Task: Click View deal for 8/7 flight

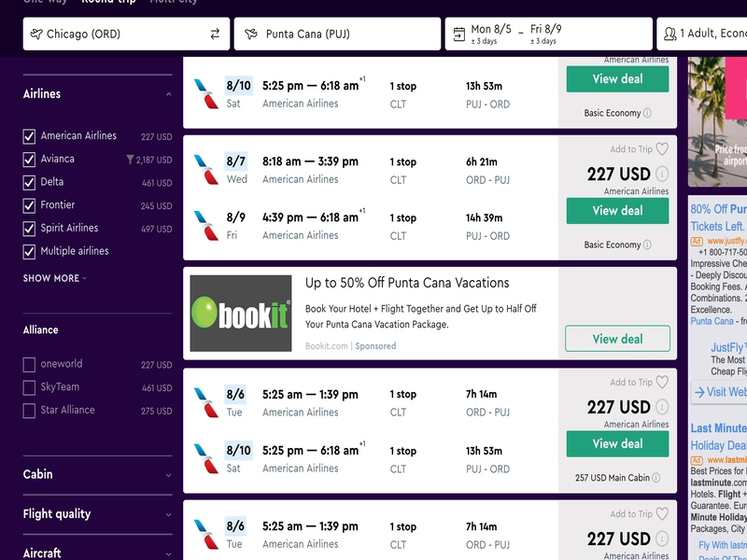Action: [617, 211]
